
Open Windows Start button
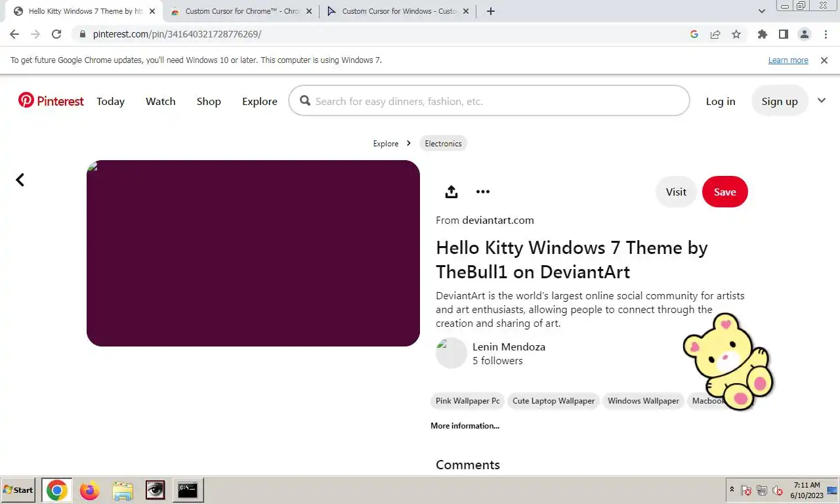tap(18, 490)
